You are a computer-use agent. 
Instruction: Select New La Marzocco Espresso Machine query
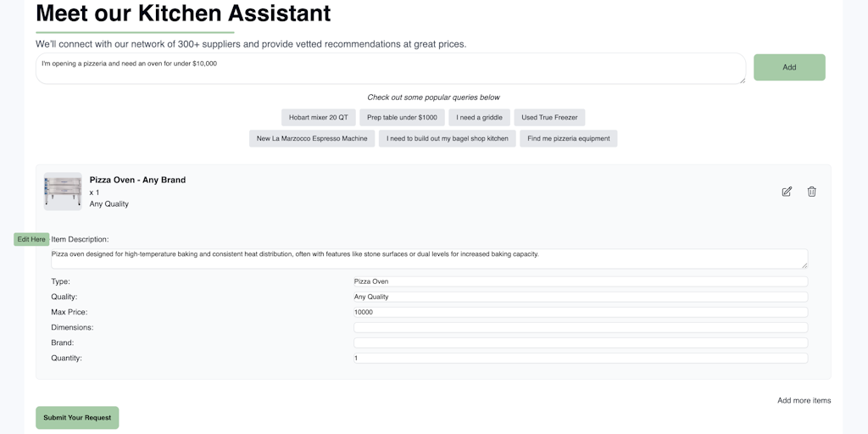pos(312,138)
